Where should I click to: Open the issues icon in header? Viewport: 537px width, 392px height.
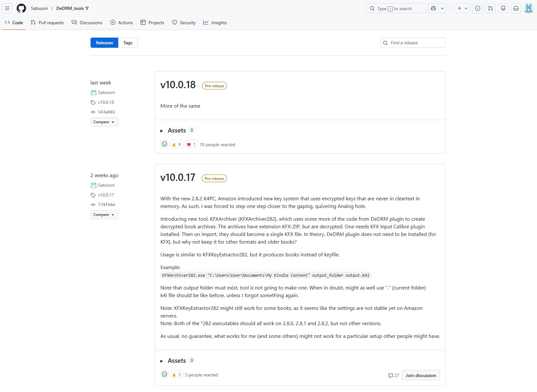pos(477,9)
